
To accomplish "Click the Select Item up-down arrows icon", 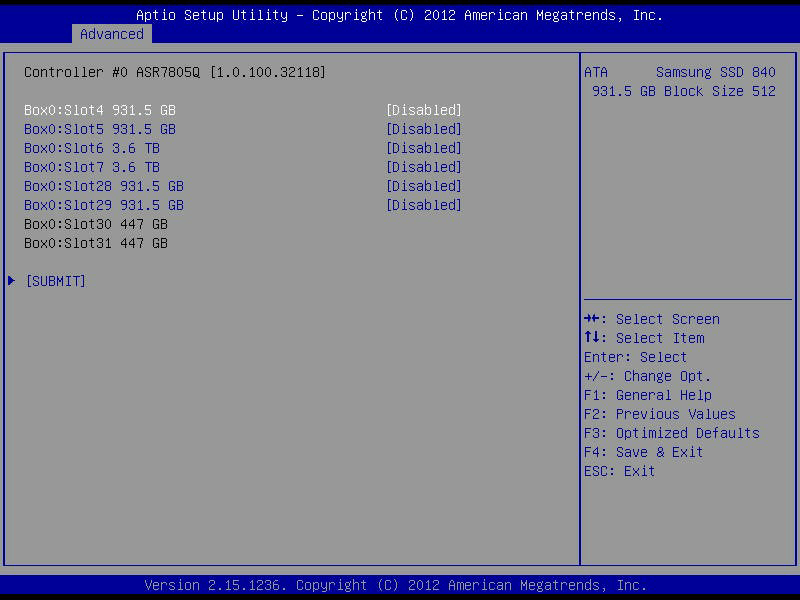I will click(x=592, y=337).
